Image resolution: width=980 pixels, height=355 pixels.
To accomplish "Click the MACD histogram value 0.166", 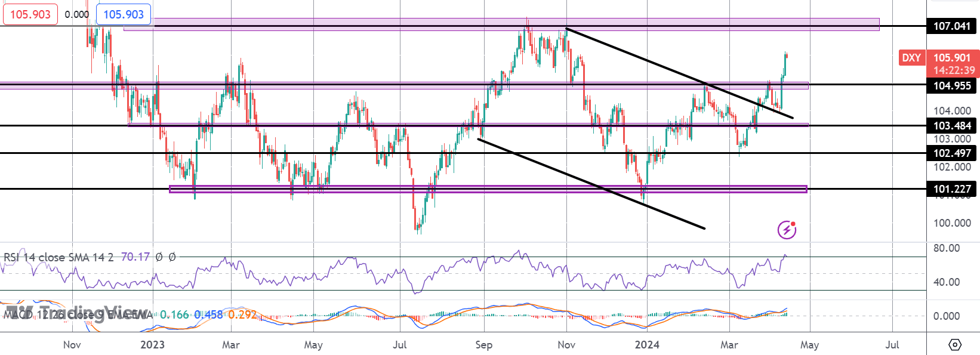I will 174,314.
